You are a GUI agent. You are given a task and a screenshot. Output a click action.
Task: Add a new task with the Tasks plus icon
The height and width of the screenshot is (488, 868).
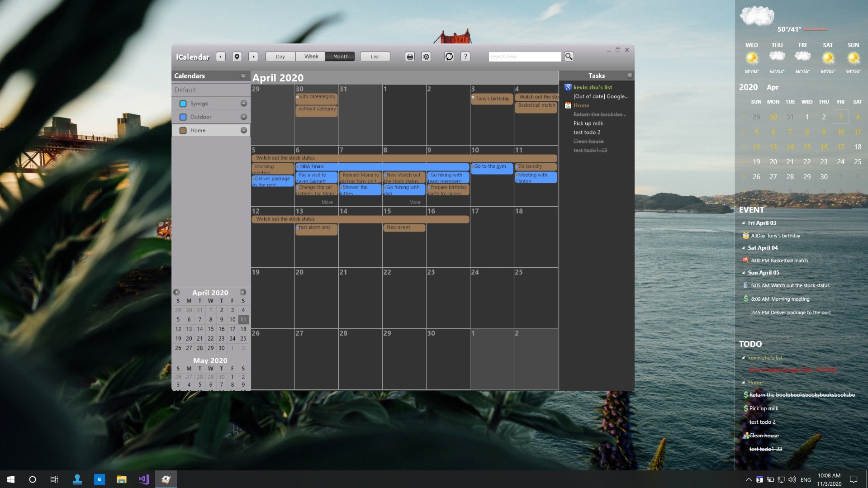click(630, 76)
